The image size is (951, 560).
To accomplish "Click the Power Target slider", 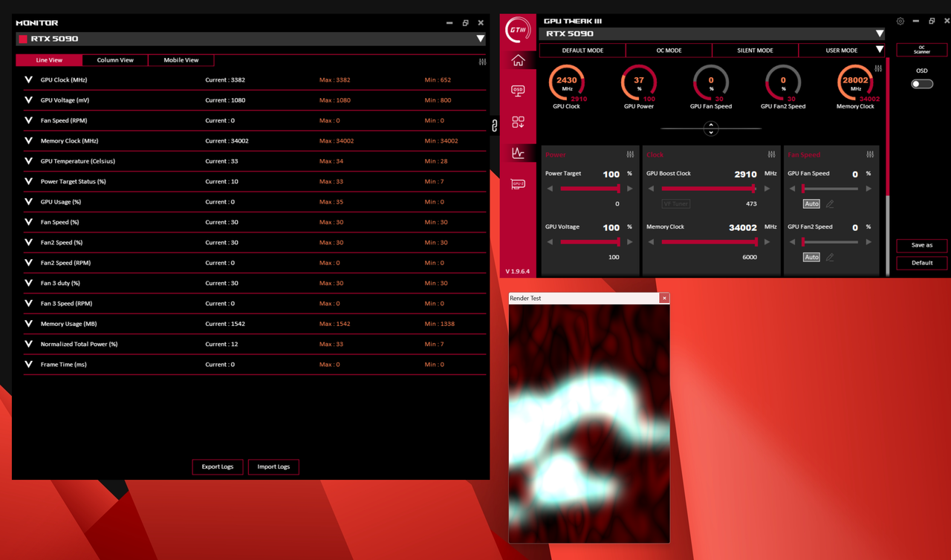I will point(590,189).
